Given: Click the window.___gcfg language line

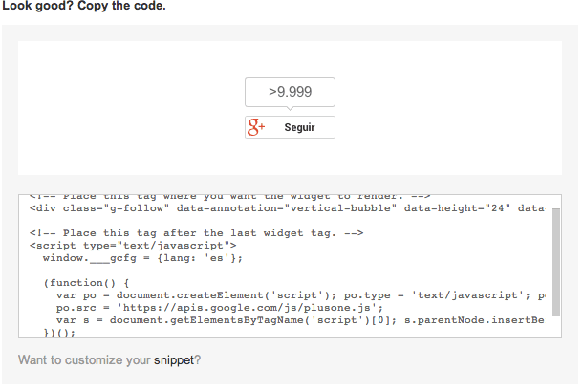Looking at the screenshot, I should (142, 258).
